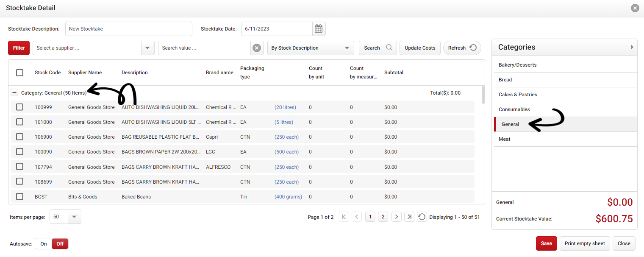The height and width of the screenshot is (257, 644).
Task: Switch to the Bakery/Desserts category
Action: [517, 64]
